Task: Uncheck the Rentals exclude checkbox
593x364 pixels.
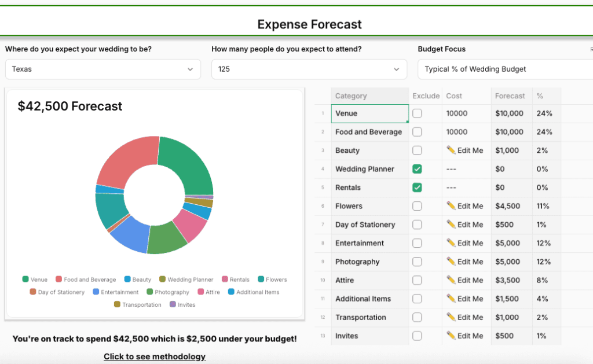Action: (x=417, y=187)
